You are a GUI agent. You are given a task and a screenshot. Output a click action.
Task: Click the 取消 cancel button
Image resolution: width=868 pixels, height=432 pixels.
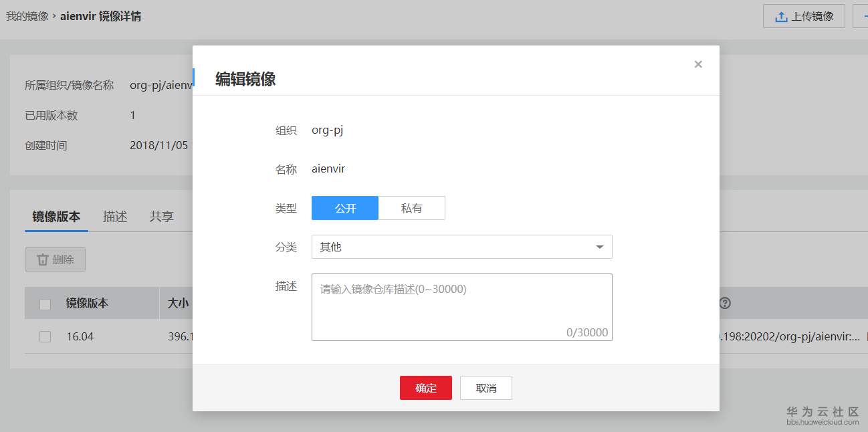(x=486, y=387)
